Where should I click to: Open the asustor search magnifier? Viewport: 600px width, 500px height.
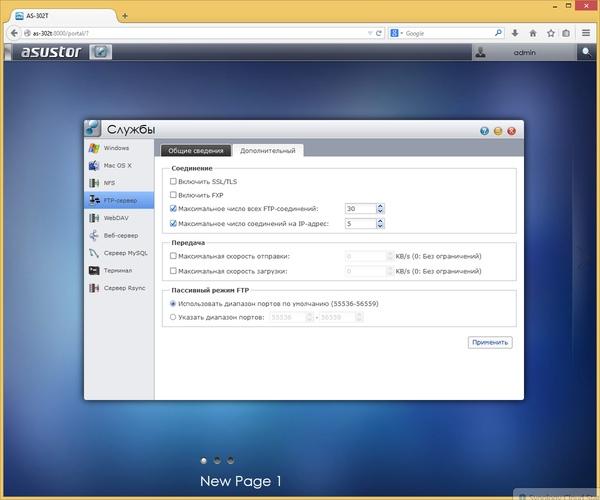[x=586, y=52]
